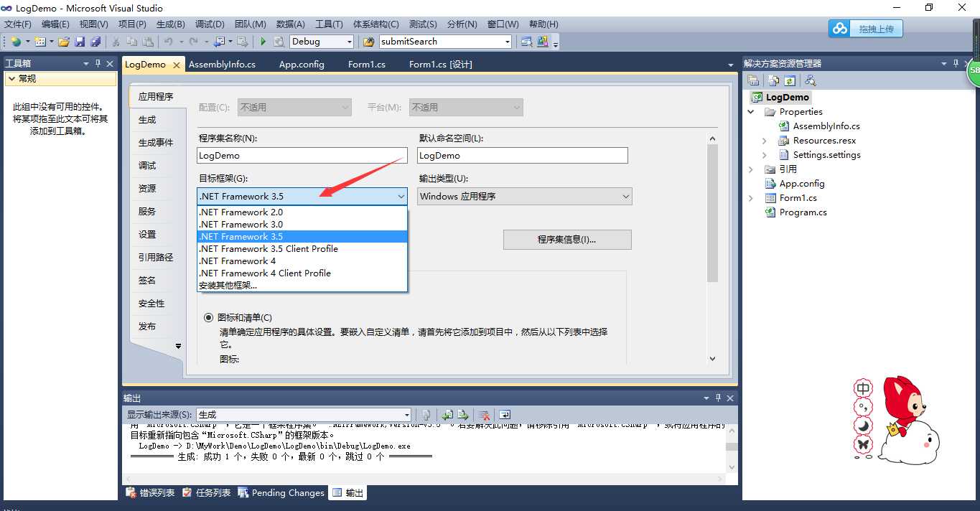980x511 pixels.
Task: Click the Undo arrow icon
Action: [169, 42]
